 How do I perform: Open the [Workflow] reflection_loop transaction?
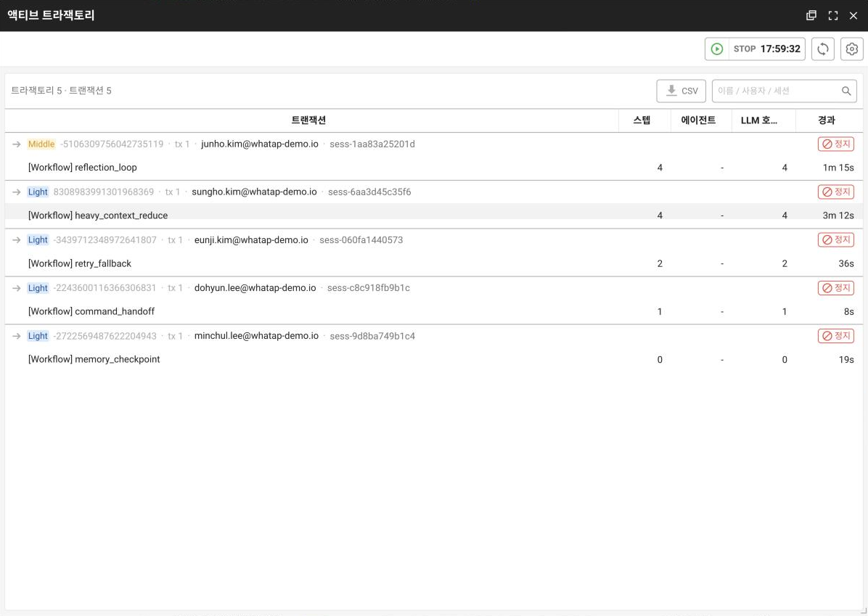point(83,167)
